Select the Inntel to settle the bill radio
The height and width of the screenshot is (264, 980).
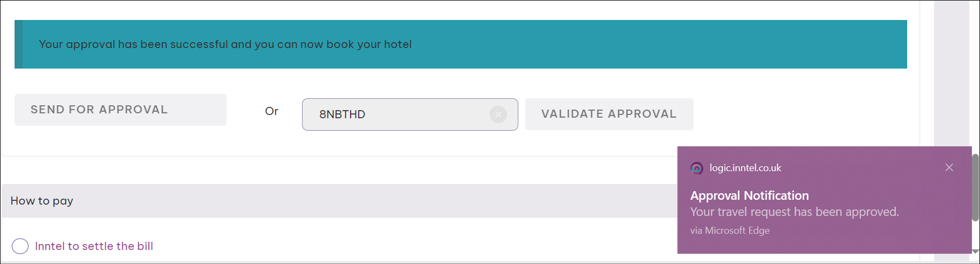coord(20,246)
